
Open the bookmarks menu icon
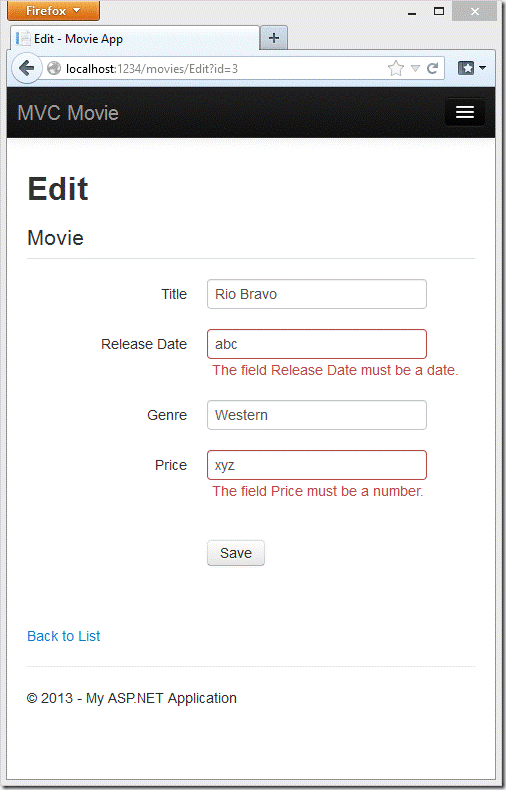[466, 68]
